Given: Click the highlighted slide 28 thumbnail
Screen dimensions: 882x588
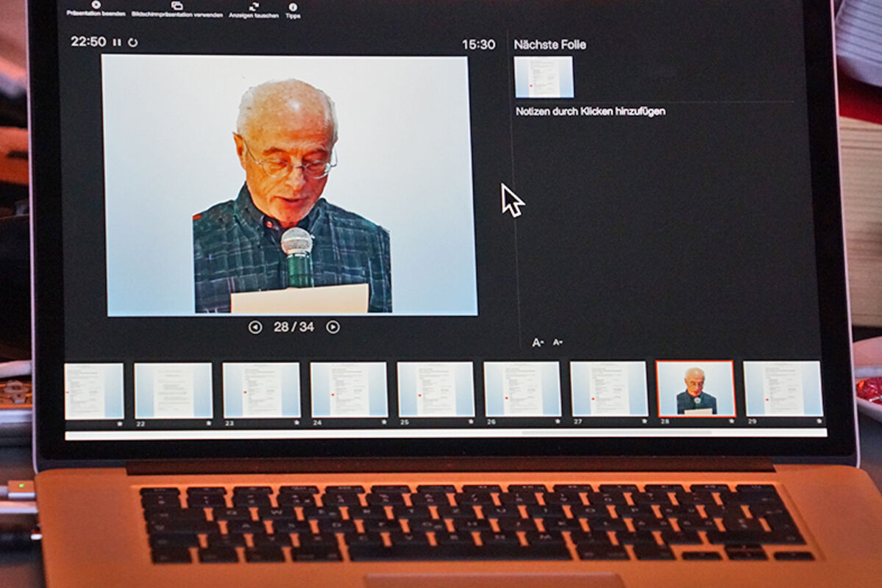Looking at the screenshot, I should click(695, 389).
